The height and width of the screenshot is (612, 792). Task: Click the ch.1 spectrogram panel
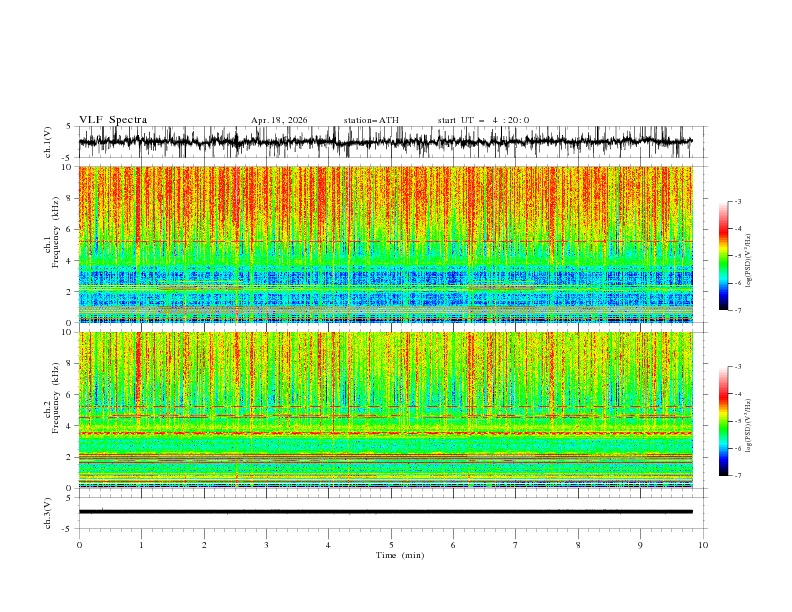pyautogui.click(x=386, y=244)
